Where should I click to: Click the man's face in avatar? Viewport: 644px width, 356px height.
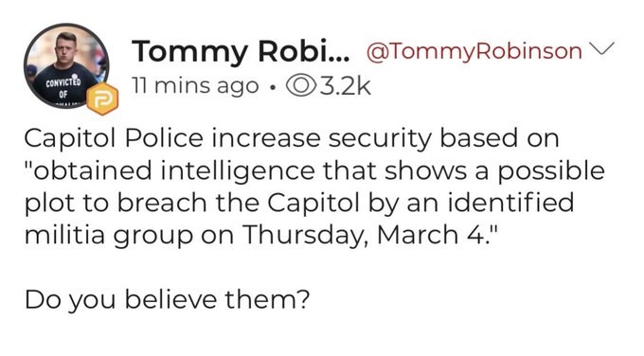coord(65,48)
